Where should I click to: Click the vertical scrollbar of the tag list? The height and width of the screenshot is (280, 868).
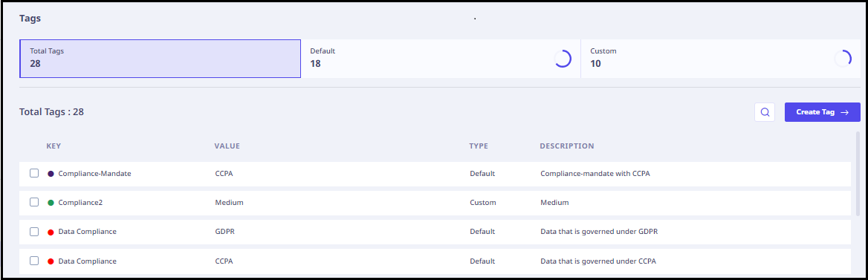tap(858, 202)
